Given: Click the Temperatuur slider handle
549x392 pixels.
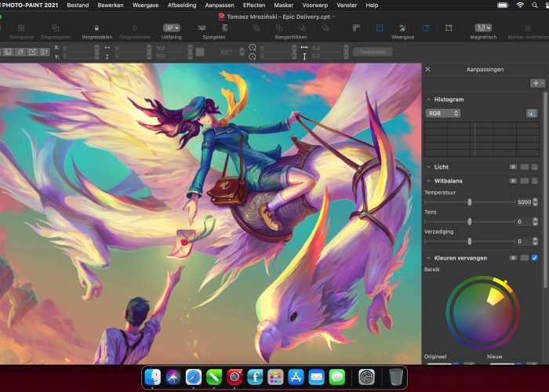Looking at the screenshot, I should (x=470, y=202).
